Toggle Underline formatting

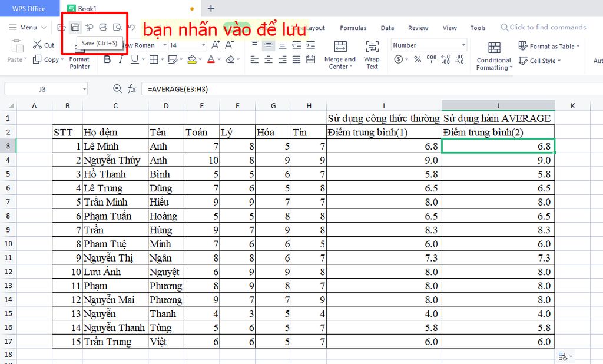click(x=135, y=59)
